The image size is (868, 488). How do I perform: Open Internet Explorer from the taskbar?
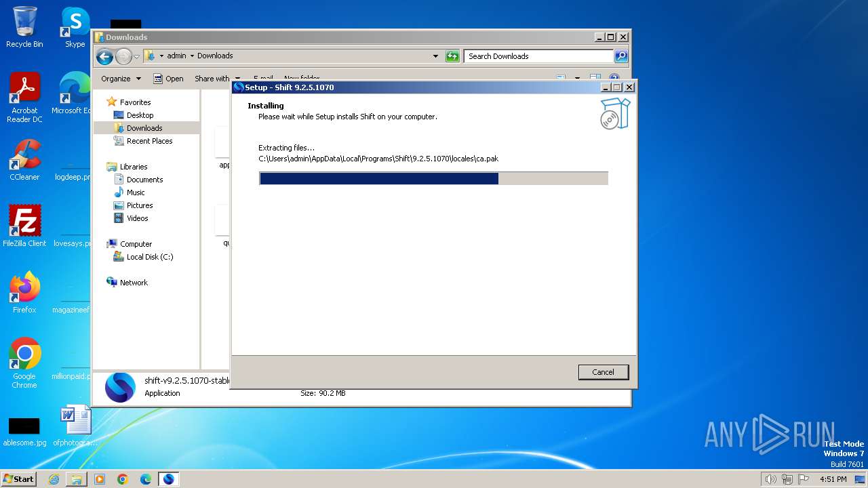(x=54, y=479)
